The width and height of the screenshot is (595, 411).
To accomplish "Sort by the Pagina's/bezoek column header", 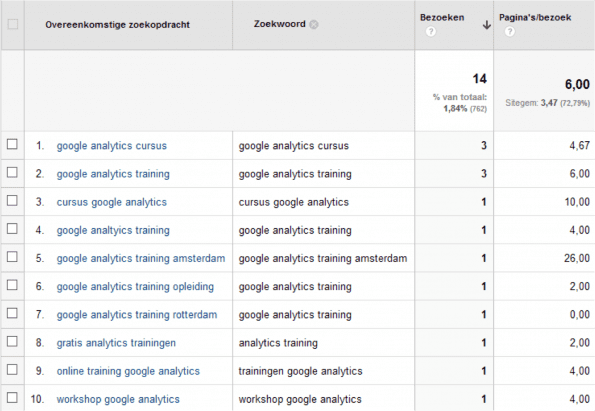I will tap(535, 17).
